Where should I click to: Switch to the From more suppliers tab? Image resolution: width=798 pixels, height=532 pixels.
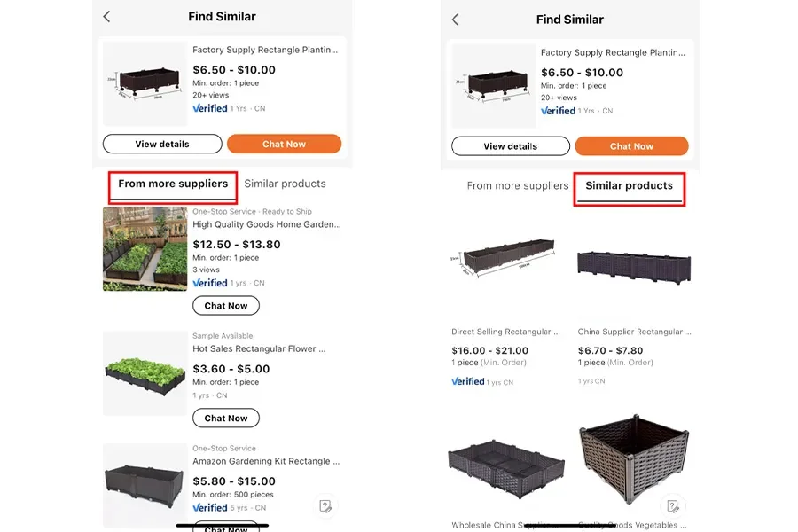(x=172, y=183)
